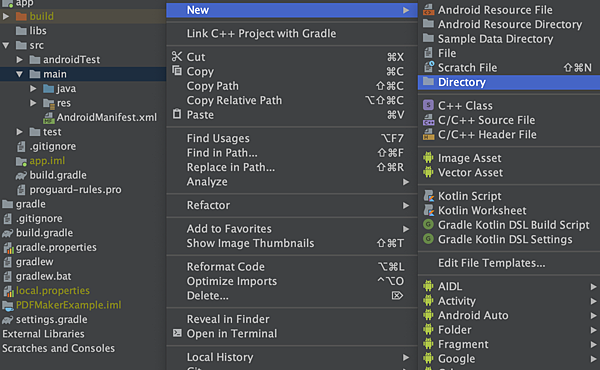The height and width of the screenshot is (370, 600).
Task: Click the Paste clipboard icon
Action: tap(177, 114)
